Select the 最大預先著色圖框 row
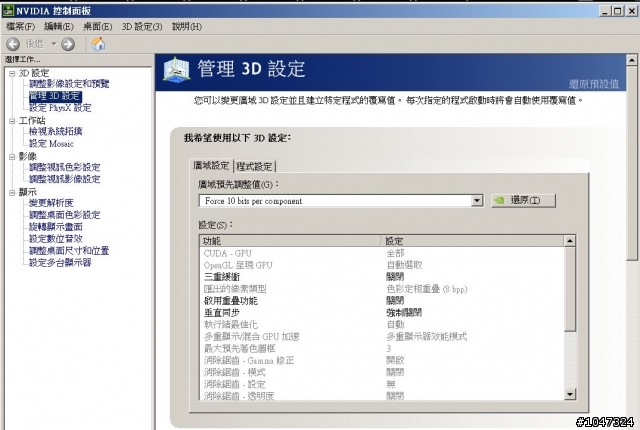 coord(382,349)
